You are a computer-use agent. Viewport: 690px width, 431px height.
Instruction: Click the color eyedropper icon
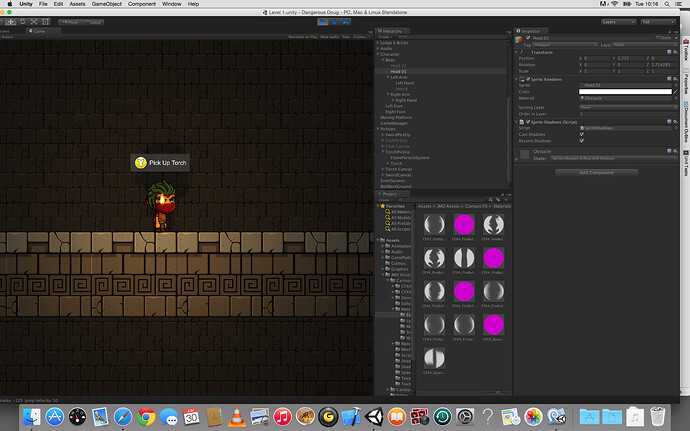point(675,92)
